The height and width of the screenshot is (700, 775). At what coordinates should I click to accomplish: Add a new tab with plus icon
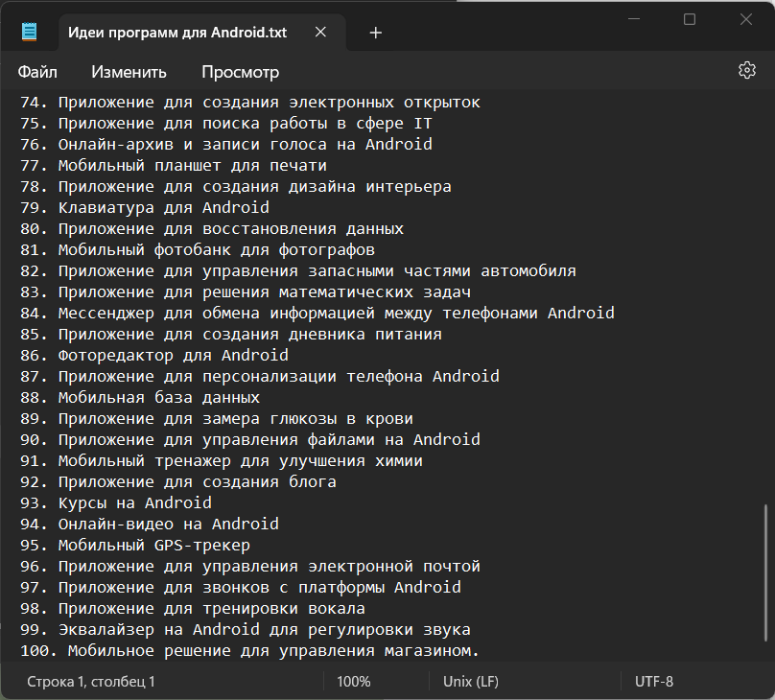tap(376, 33)
